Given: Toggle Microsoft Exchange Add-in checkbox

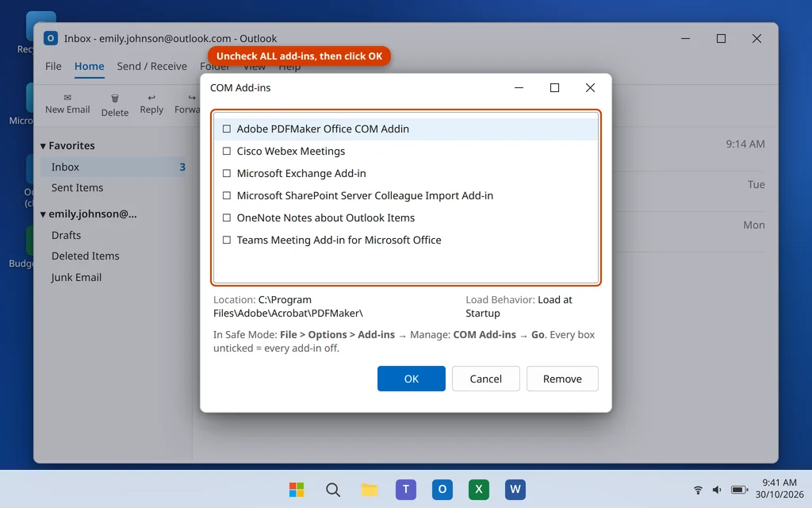Looking at the screenshot, I should coord(226,173).
